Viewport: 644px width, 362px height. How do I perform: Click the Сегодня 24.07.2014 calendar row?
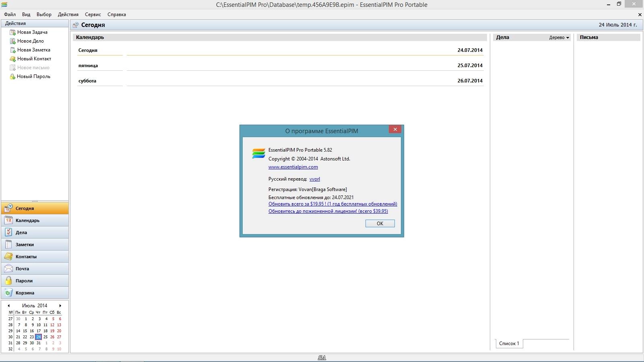pyautogui.click(x=281, y=50)
